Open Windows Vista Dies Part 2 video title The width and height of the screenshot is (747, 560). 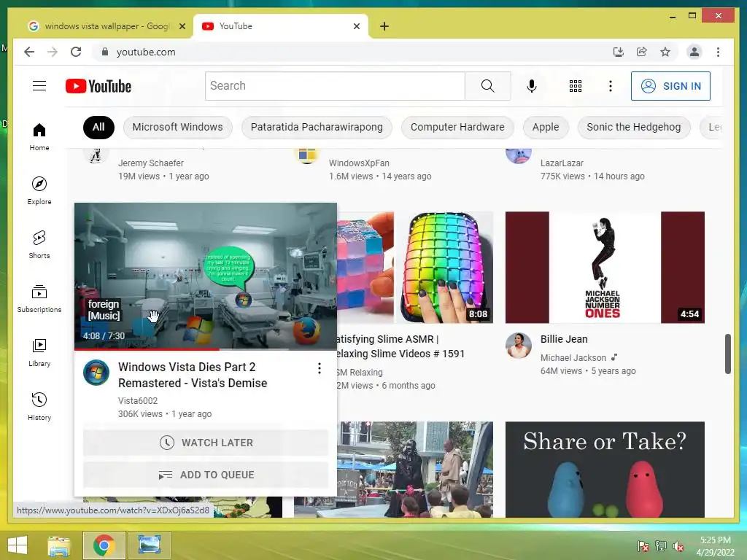pos(193,376)
